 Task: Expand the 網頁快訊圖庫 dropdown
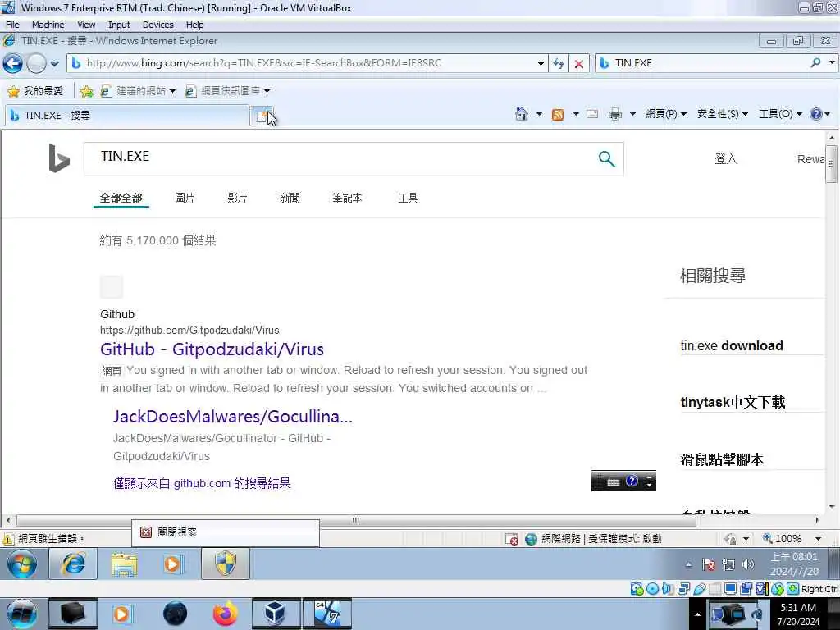point(267,91)
